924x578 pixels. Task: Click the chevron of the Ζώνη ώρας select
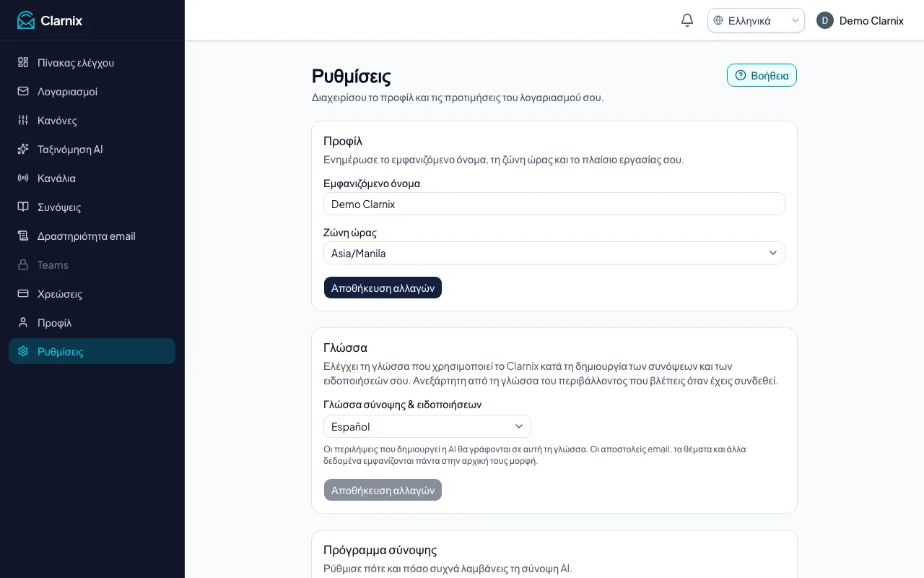pos(773,253)
